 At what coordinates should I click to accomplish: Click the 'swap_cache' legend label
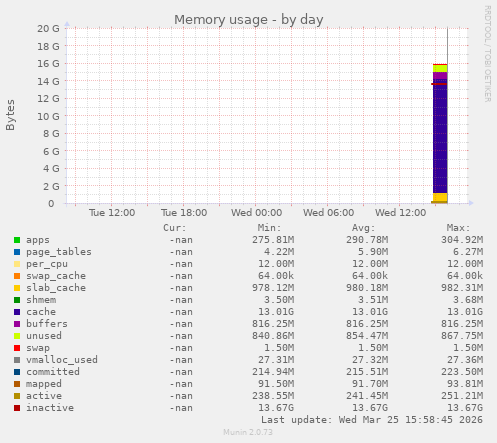[56, 276]
